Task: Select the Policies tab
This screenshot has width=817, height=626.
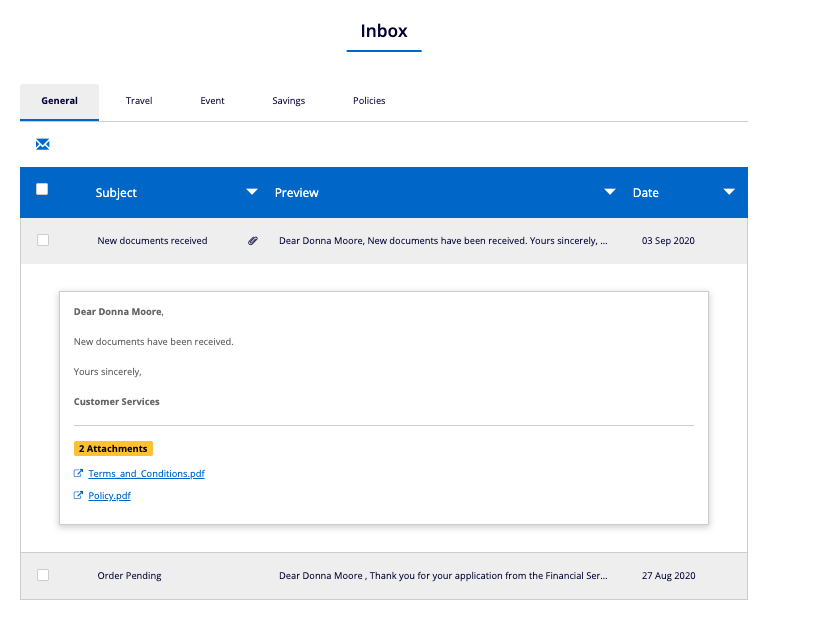Action: [x=369, y=101]
